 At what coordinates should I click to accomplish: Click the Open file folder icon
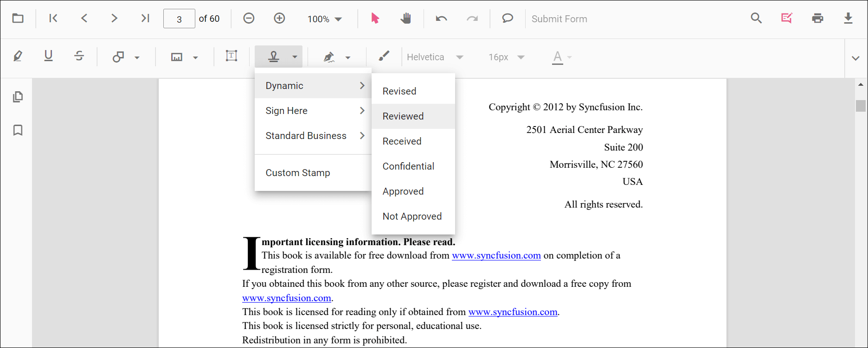pyautogui.click(x=18, y=19)
